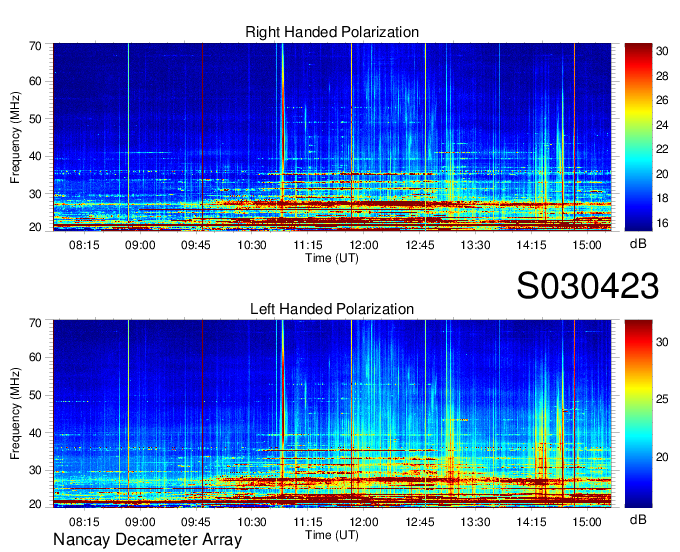Click the "25" value on lower dB colorbar

662,399
